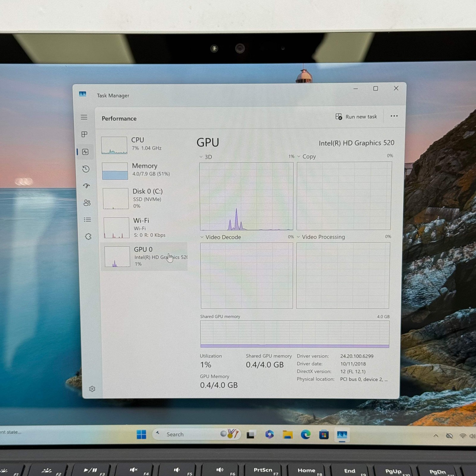Click the Memory mini graph thumbnail
476x476 pixels.
pos(115,171)
